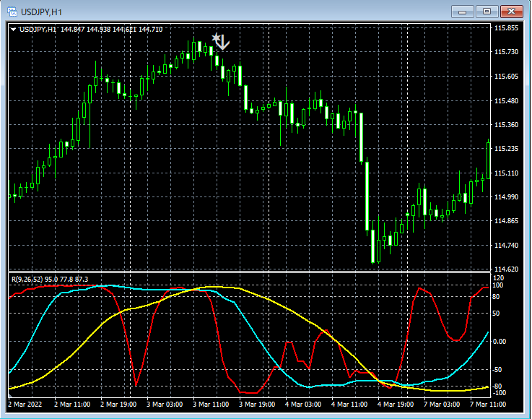Minimize the USDJPY,H1 chart window
Image resolution: width=532 pixels, height=419 pixels.
[462, 12]
